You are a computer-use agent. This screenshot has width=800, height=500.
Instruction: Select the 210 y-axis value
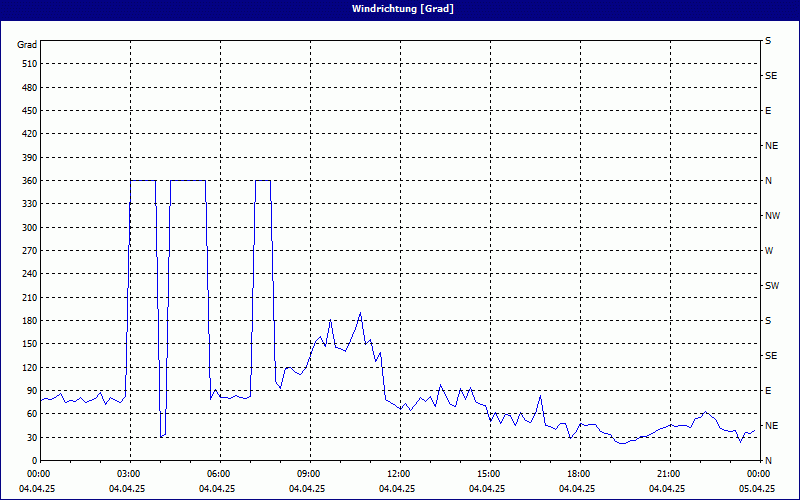(x=30, y=297)
